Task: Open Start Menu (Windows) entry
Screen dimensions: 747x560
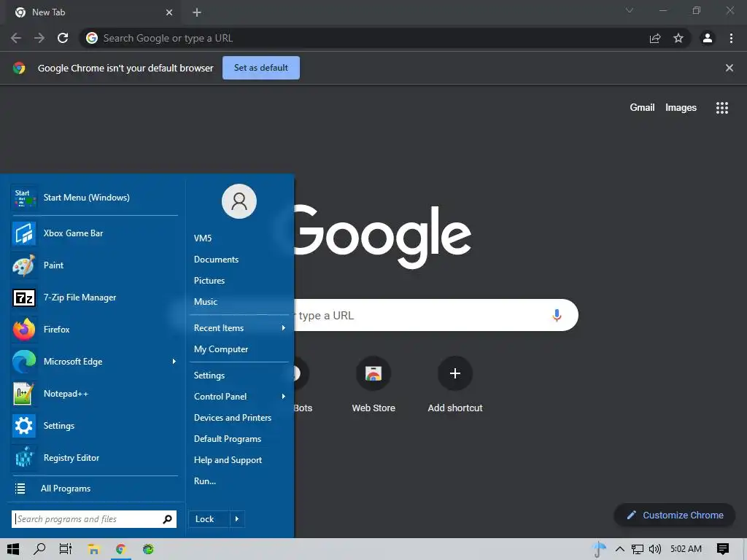Action: [94, 198]
